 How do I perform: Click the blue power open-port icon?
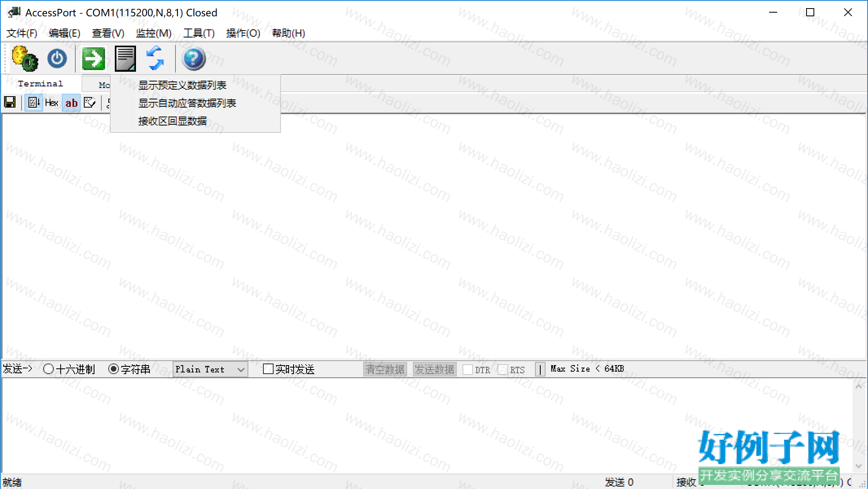pos(57,59)
